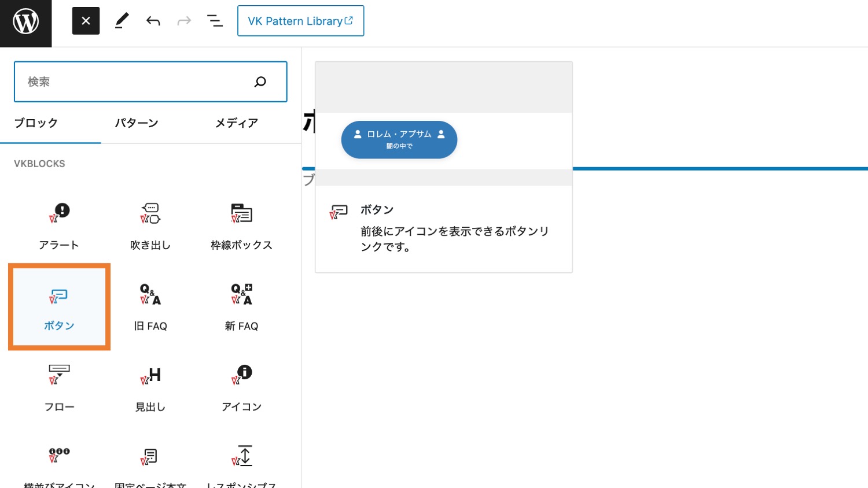This screenshot has width=868, height=488.
Task: Select the アラート block icon
Action: 59,225
